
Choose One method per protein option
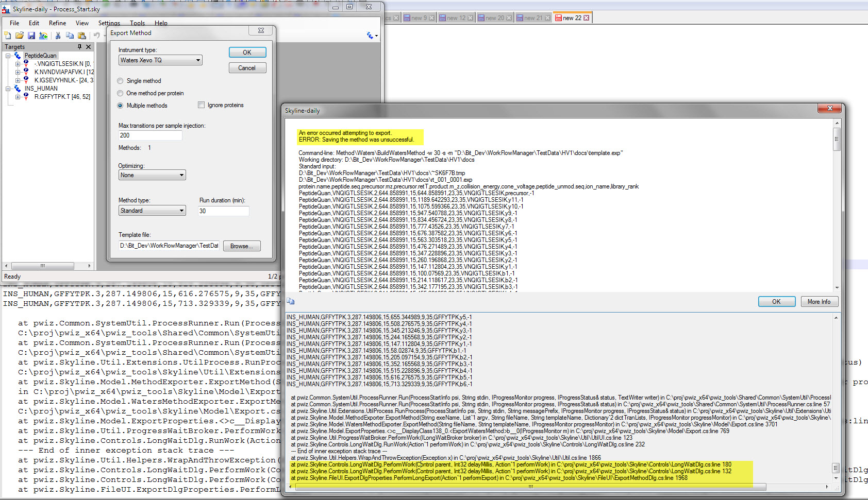point(120,93)
